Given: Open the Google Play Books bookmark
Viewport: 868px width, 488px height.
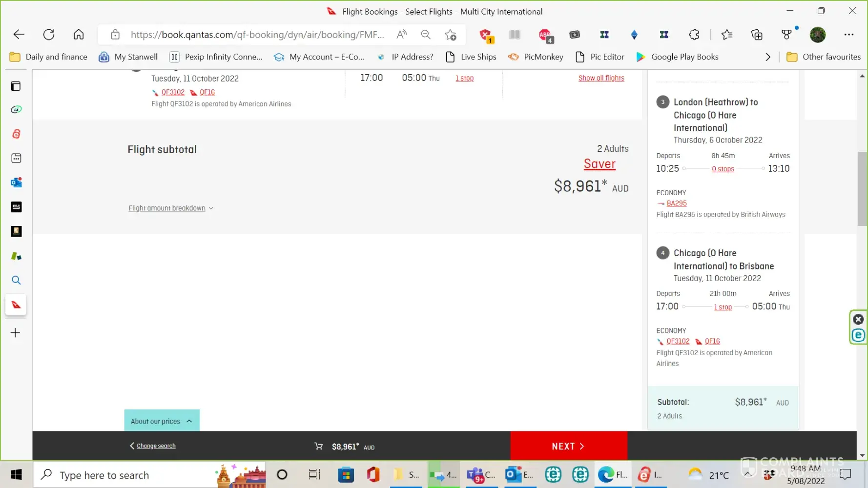Looking at the screenshot, I should [677, 57].
